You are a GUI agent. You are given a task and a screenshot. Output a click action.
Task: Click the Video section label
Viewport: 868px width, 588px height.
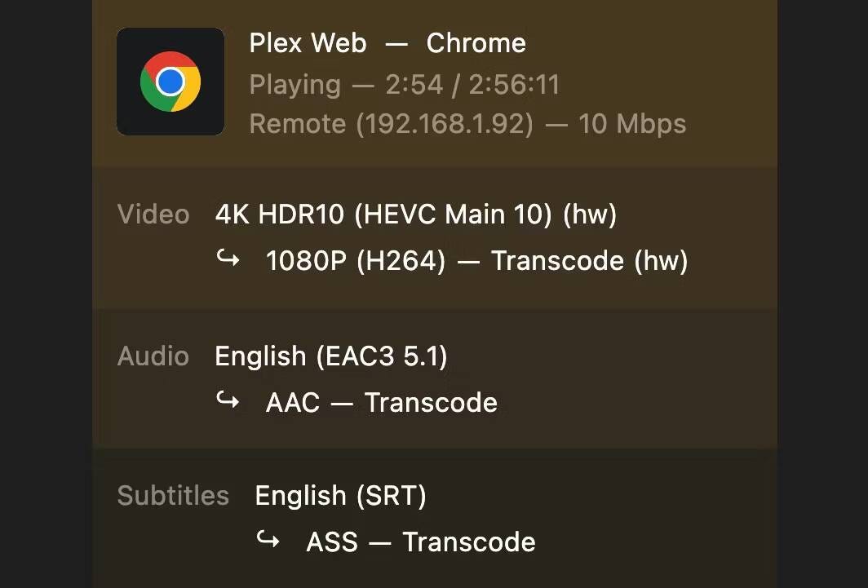tap(153, 214)
